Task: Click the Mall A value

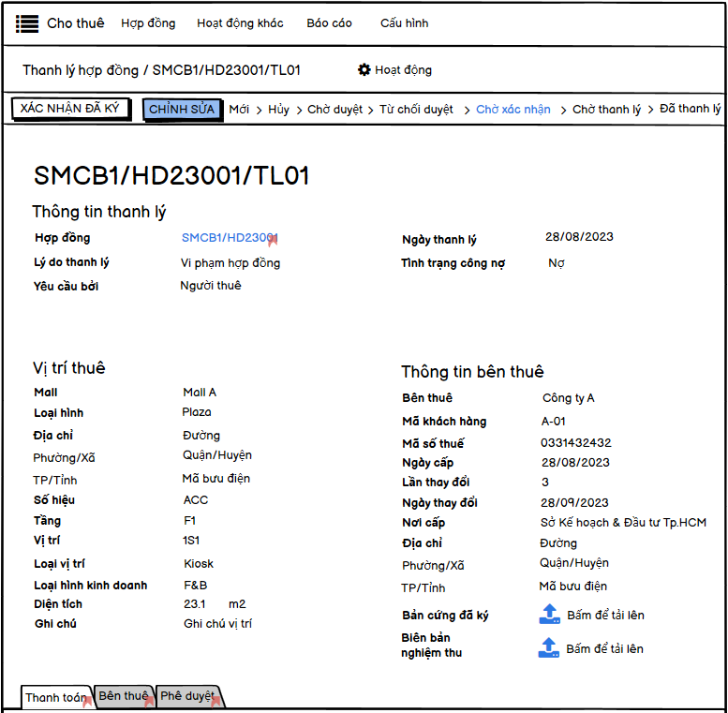Action: point(200,393)
